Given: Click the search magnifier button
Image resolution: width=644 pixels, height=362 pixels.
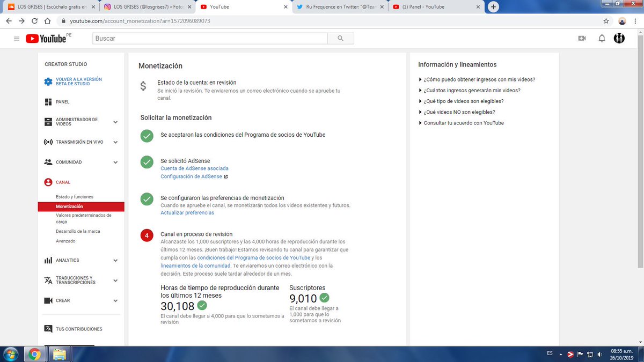Looking at the screenshot, I should [340, 39].
